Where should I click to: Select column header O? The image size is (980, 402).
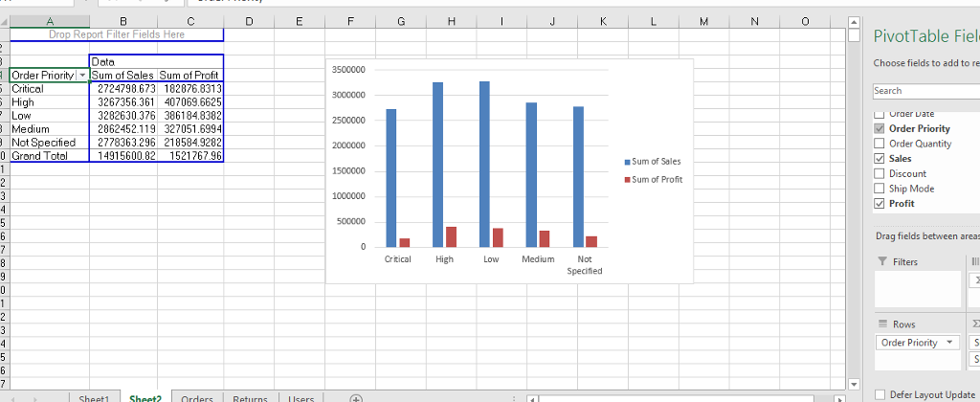[805, 22]
